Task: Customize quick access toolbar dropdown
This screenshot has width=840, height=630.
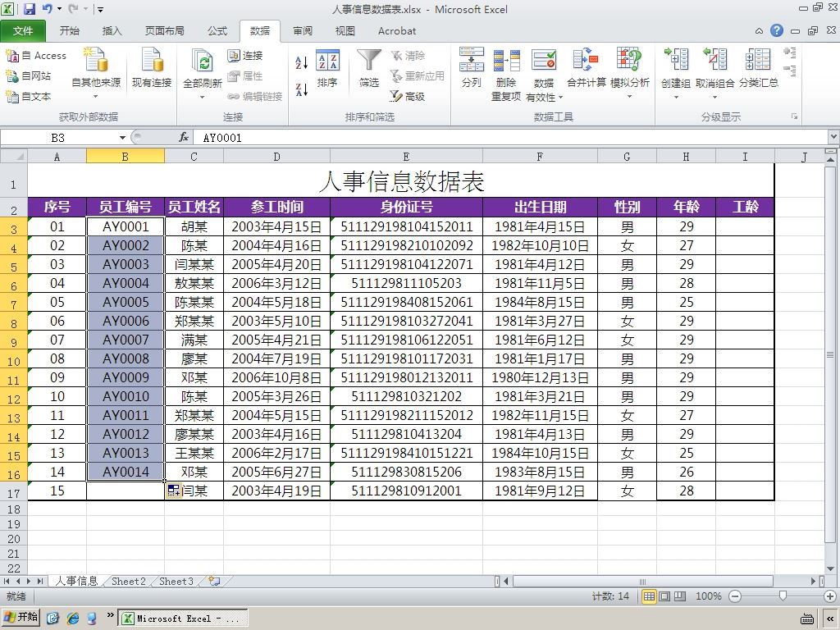Action: tap(100, 9)
